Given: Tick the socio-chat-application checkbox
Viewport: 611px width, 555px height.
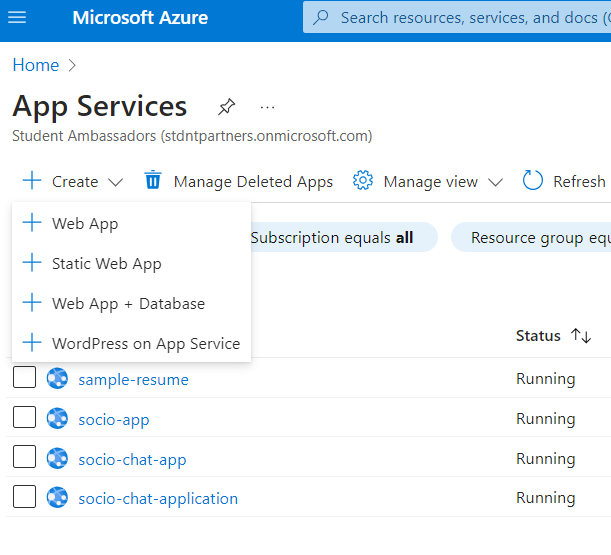Looking at the screenshot, I should click(25, 497).
